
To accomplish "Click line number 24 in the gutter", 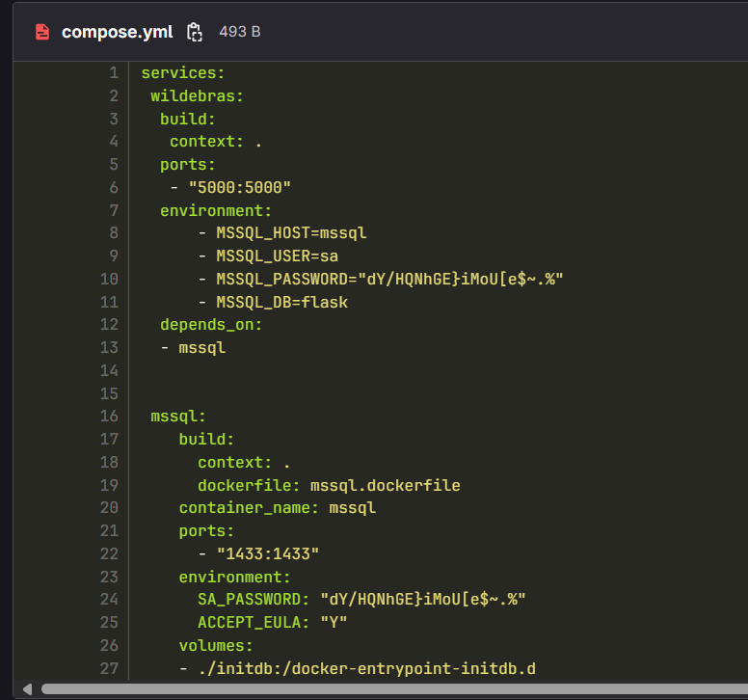I will tap(109, 600).
